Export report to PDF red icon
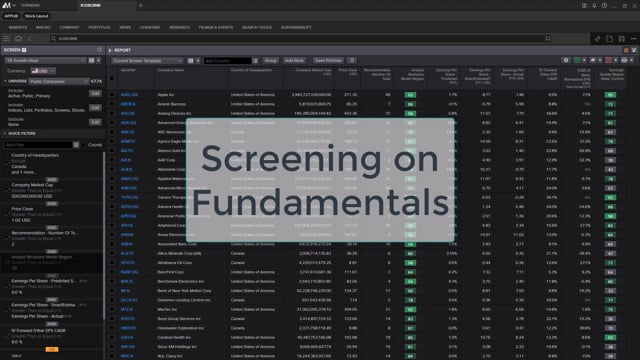640x360 pixels. click(608, 60)
